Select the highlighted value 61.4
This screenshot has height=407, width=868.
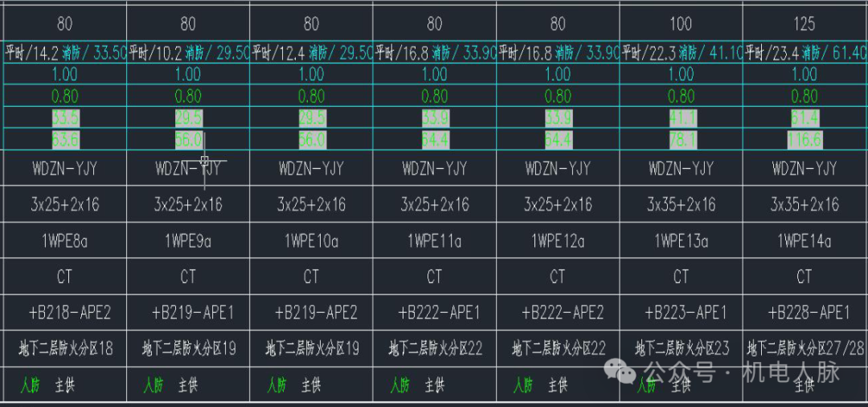tap(805, 118)
